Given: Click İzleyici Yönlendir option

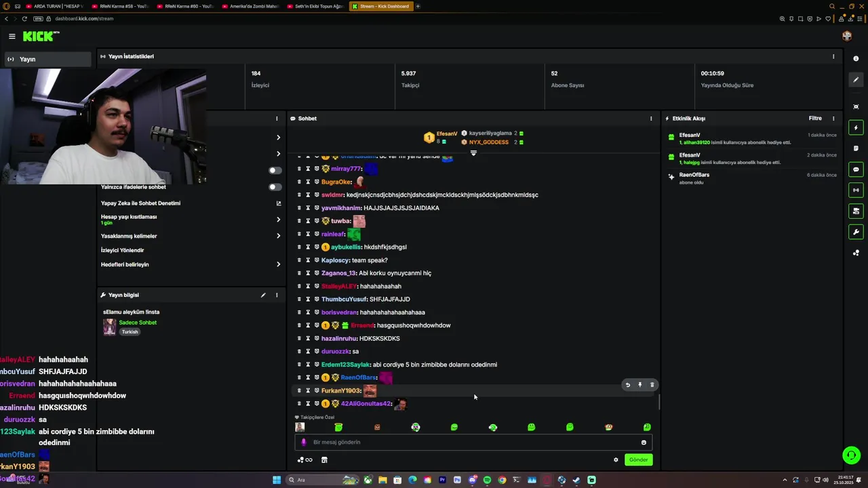Looking at the screenshot, I should tap(123, 250).
